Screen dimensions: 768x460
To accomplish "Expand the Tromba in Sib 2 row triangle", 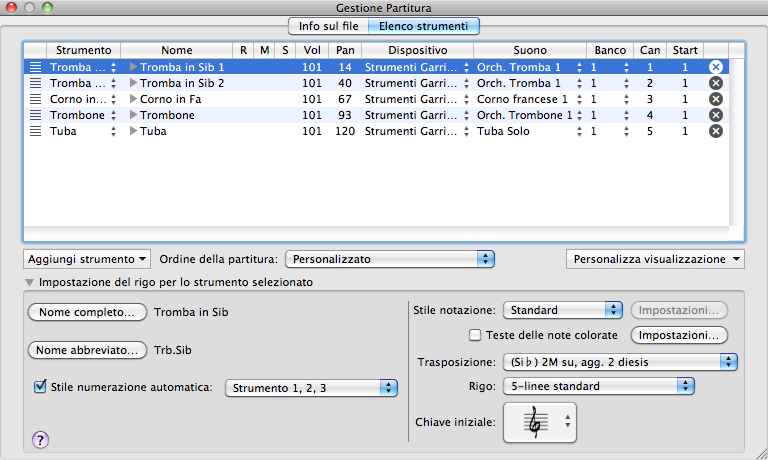I will point(134,83).
